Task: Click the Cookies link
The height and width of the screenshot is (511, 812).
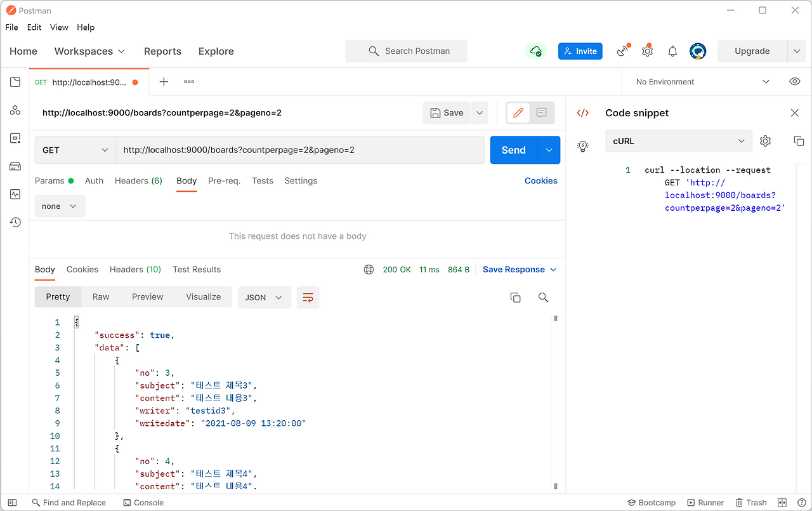Action: pos(540,181)
